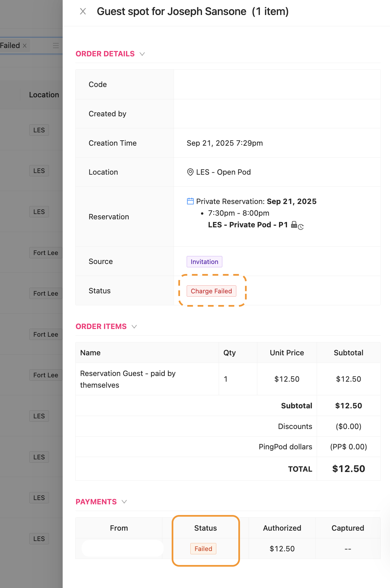The image size is (390, 588).
Task: Select the first LES location tag in list
Action: point(39,130)
